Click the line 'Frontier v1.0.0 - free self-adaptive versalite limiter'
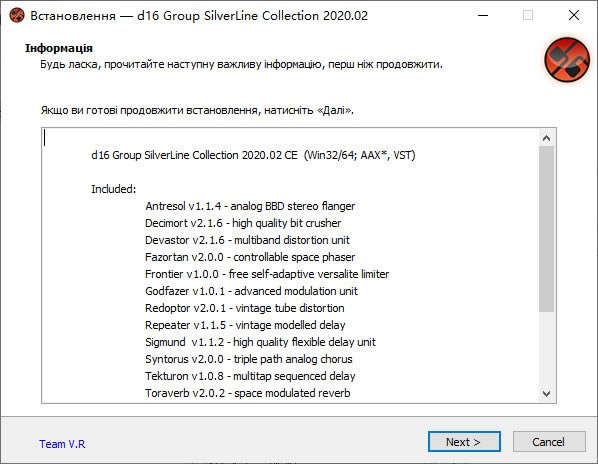 [267, 274]
